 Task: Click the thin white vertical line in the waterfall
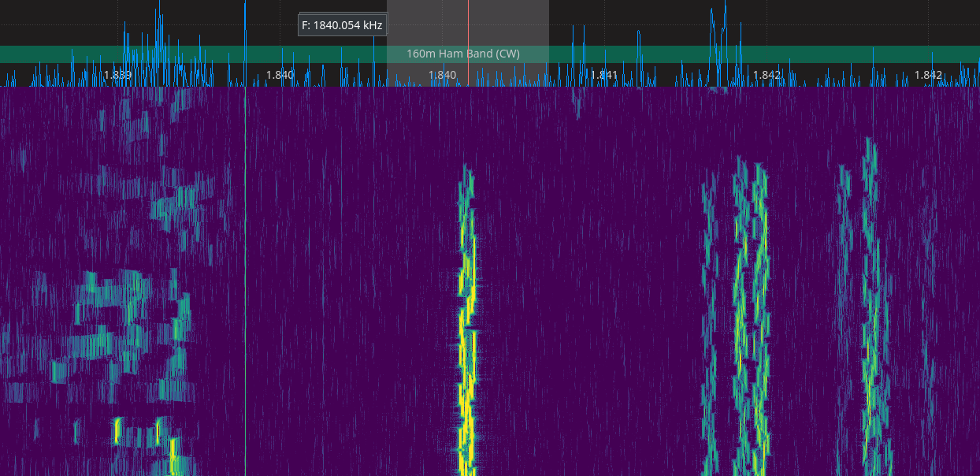pyautogui.click(x=245, y=276)
